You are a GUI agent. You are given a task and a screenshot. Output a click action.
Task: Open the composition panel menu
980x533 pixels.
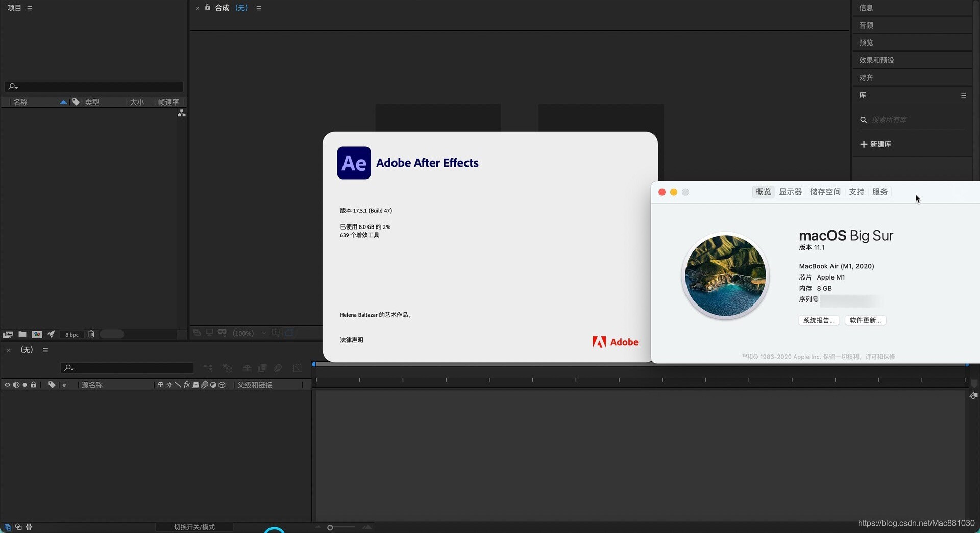point(259,8)
